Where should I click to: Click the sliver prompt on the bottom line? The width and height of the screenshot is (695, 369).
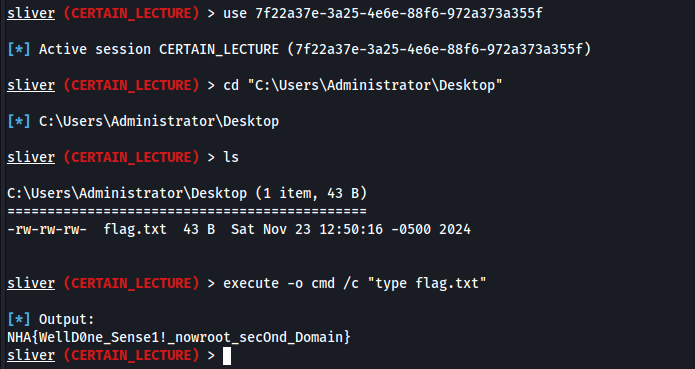coord(31,356)
